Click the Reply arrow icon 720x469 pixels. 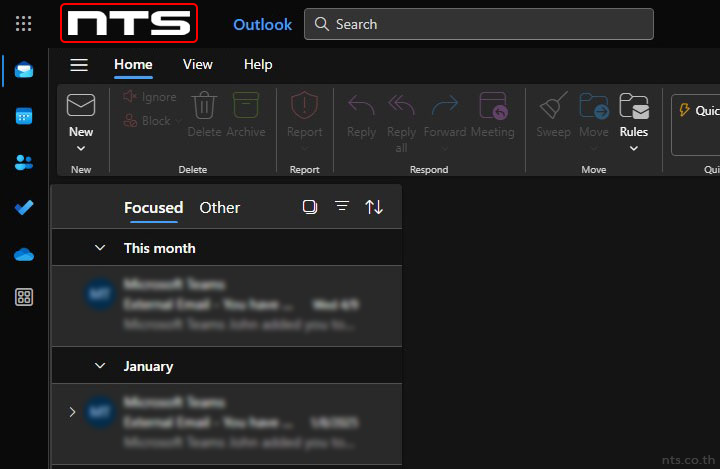tap(361, 105)
